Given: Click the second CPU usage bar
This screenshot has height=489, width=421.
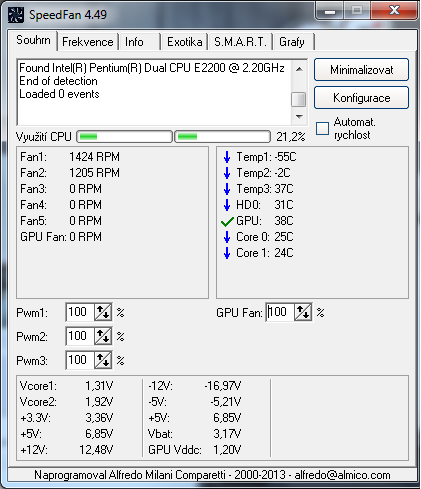Looking at the screenshot, I should point(222,136).
